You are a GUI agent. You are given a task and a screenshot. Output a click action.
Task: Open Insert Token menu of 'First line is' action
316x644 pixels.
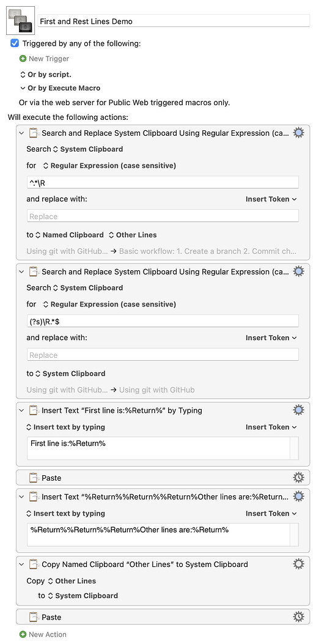271,427
